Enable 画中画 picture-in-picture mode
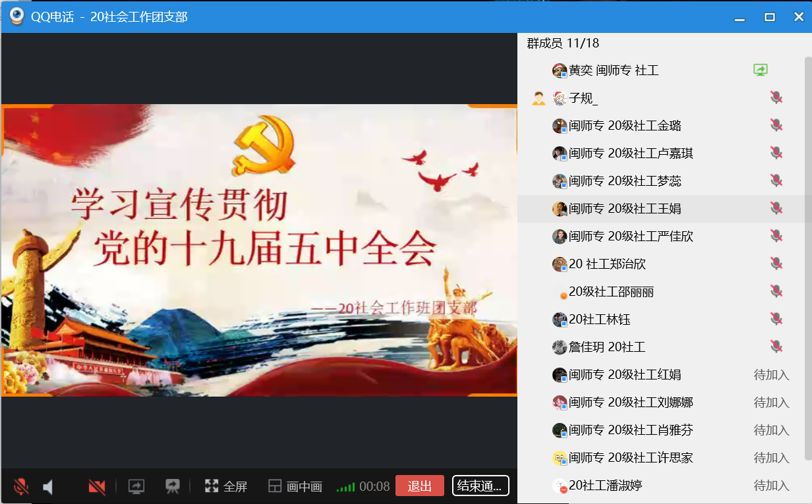Image resolution: width=812 pixels, height=504 pixels. point(295,486)
